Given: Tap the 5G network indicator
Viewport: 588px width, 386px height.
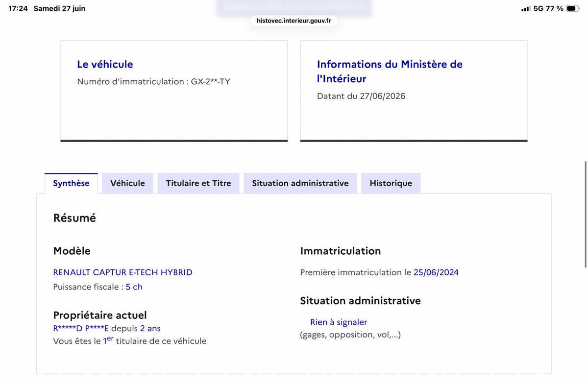Looking at the screenshot, I should coord(539,9).
